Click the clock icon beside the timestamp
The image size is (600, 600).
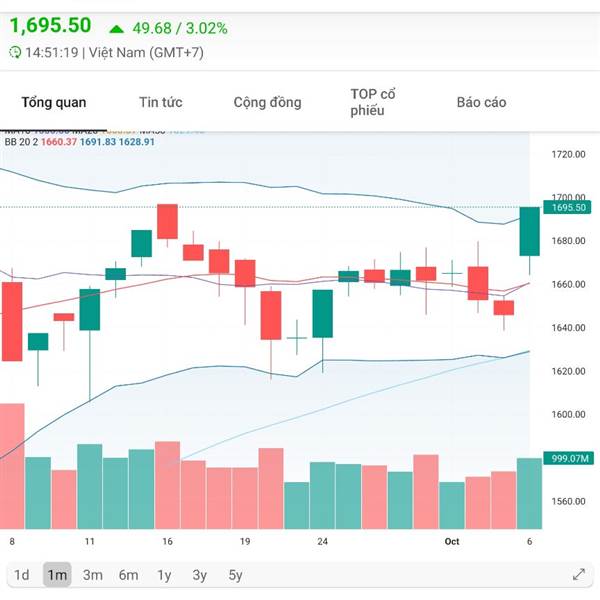pos(14,52)
